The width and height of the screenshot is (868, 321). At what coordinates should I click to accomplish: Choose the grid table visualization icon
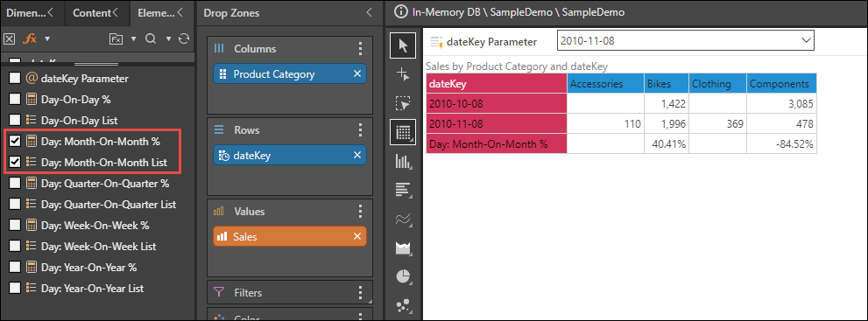click(x=403, y=132)
